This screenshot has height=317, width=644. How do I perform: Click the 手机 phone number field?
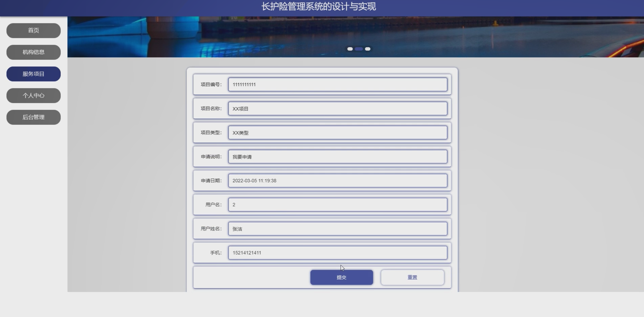338,253
